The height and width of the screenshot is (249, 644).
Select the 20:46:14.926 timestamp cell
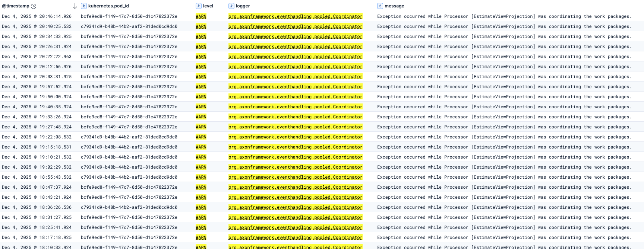[37, 16]
